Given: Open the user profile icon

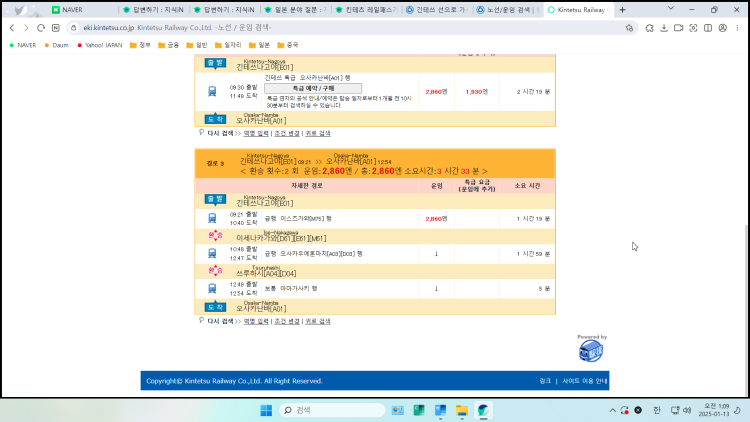Looking at the screenshot, I should click(x=723, y=28).
